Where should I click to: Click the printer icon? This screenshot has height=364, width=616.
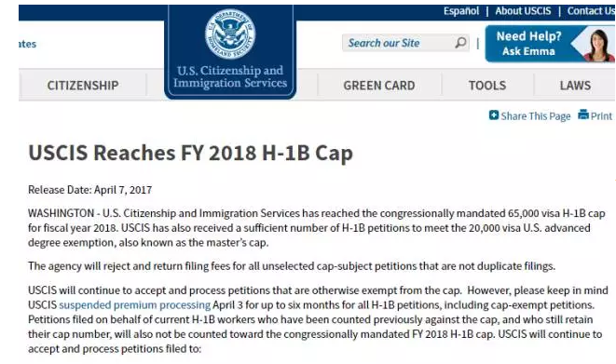[x=583, y=115]
